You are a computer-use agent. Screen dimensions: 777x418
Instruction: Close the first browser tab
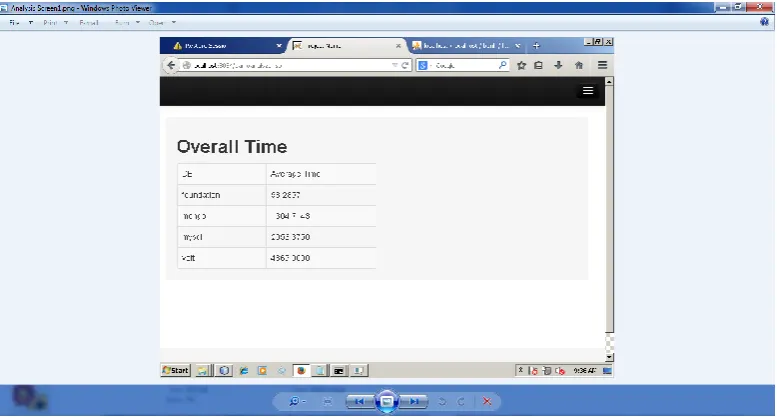(x=279, y=46)
